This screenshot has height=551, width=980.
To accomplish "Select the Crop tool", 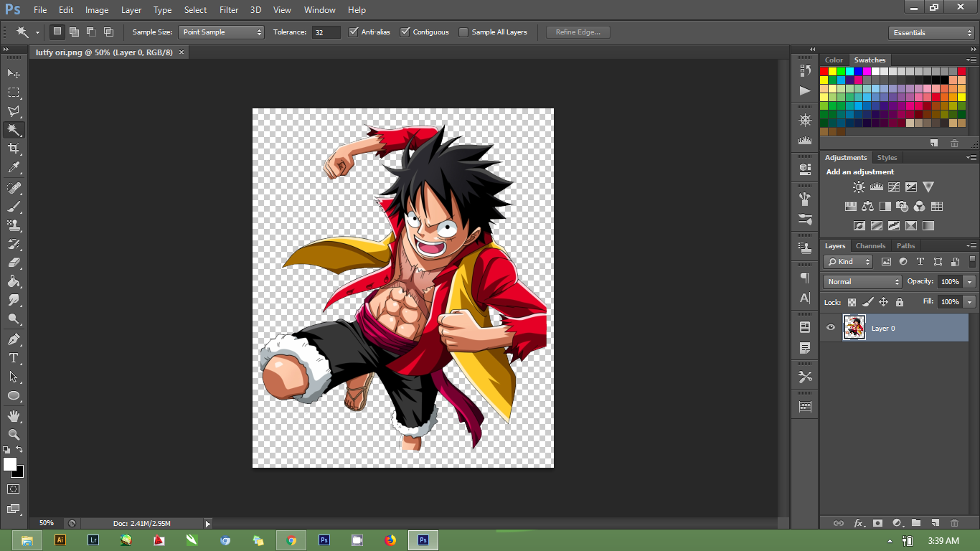I will 14,149.
